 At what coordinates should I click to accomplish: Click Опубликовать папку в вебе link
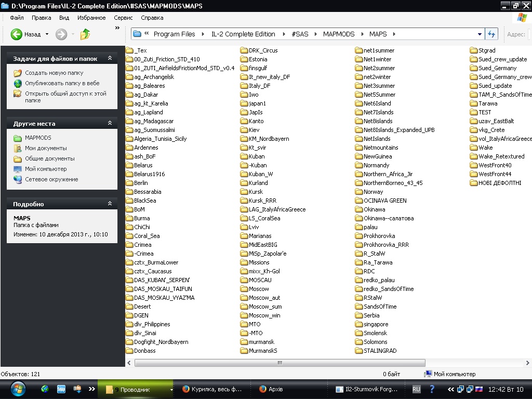pos(62,83)
